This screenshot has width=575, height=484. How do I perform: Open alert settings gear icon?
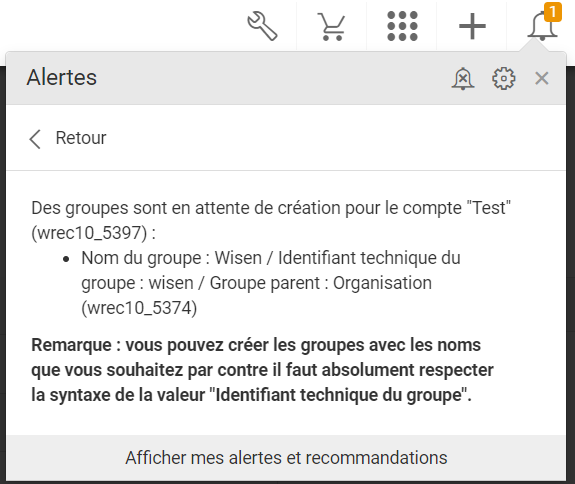503,78
